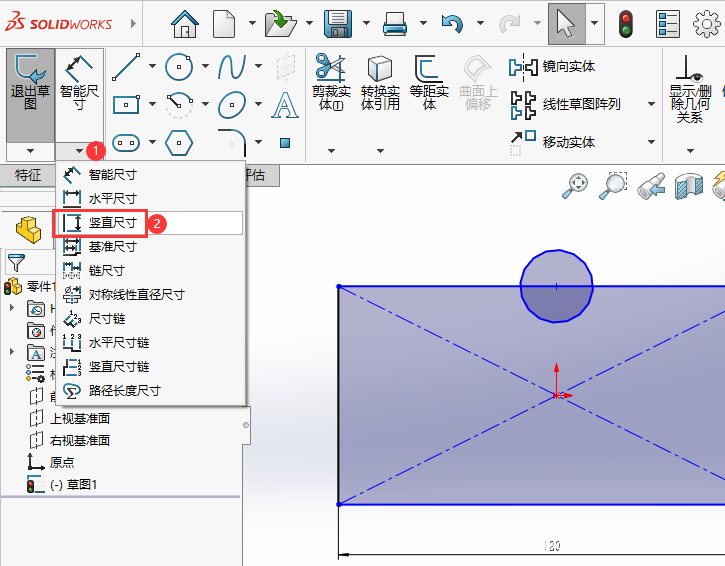Create a new document via New icon
Image resolution: width=725 pixels, height=566 pixels.
coord(224,23)
